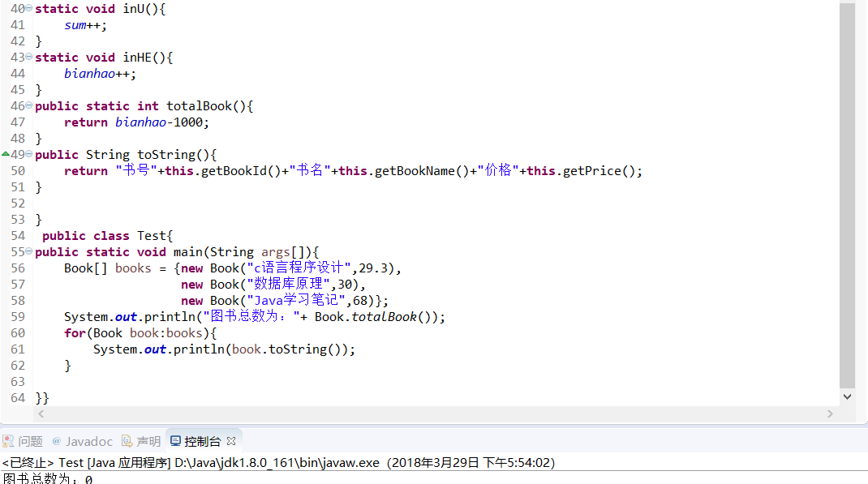Click the Declaration tab icon
This screenshot has height=484, width=868.
click(x=127, y=441)
